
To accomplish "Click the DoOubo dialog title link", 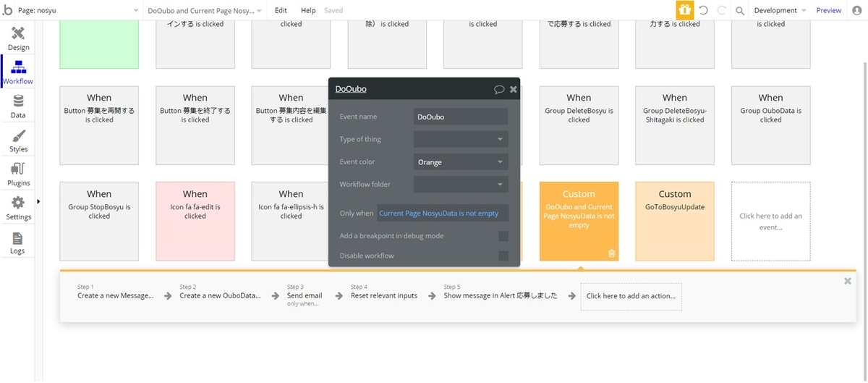I will (x=351, y=89).
